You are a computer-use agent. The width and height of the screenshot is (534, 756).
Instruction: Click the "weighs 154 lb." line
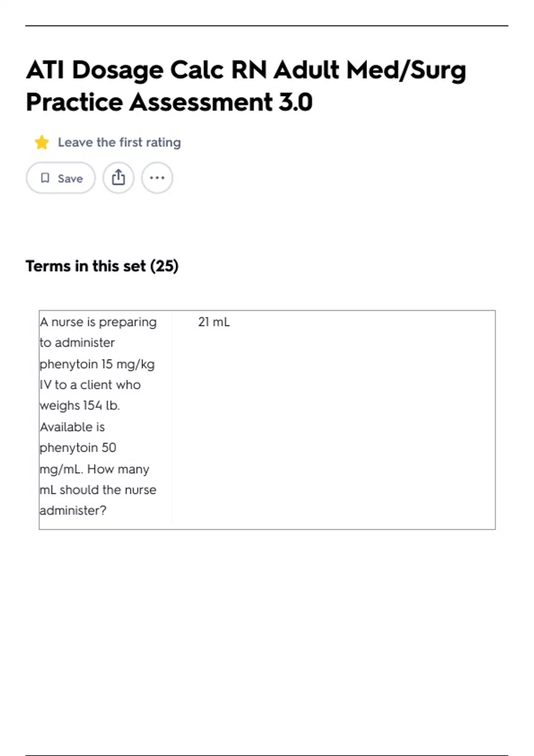click(x=80, y=406)
